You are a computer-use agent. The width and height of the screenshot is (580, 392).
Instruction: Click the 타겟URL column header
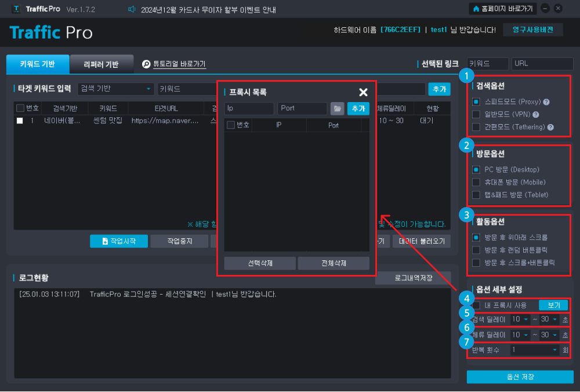(166, 108)
